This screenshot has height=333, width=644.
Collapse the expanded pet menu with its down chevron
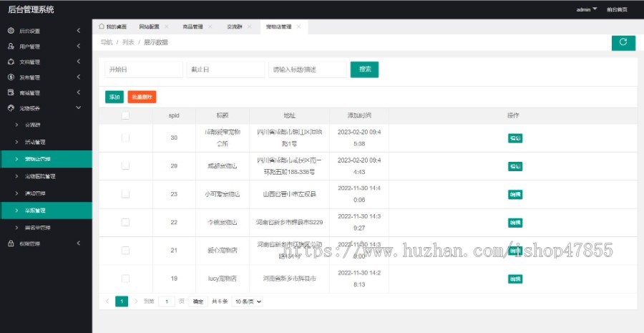coord(79,107)
